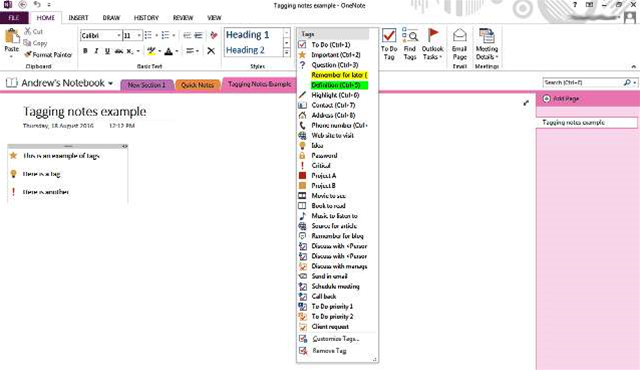
Task: Click the To Do Tag ribbon button
Action: point(389,44)
